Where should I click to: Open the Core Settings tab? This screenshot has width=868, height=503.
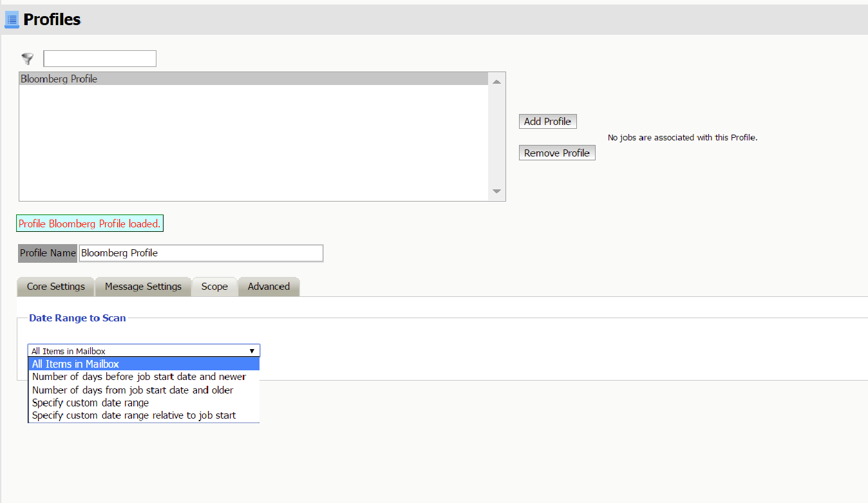(x=56, y=287)
